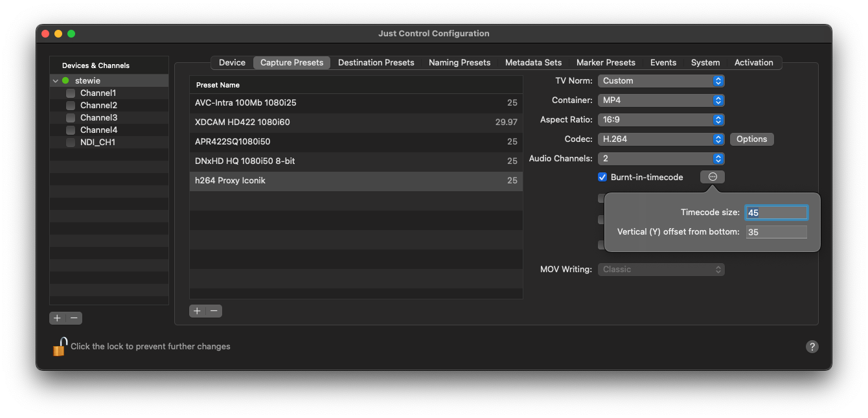Click the 29.97 frame rate value
The image size is (868, 418).
[506, 122]
